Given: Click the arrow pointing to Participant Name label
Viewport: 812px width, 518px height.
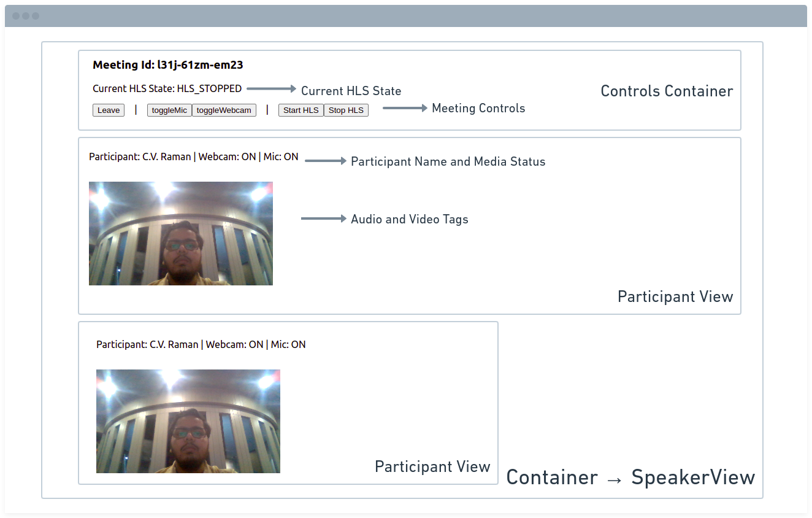Looking at the screenshot, I should pos(326,161).
